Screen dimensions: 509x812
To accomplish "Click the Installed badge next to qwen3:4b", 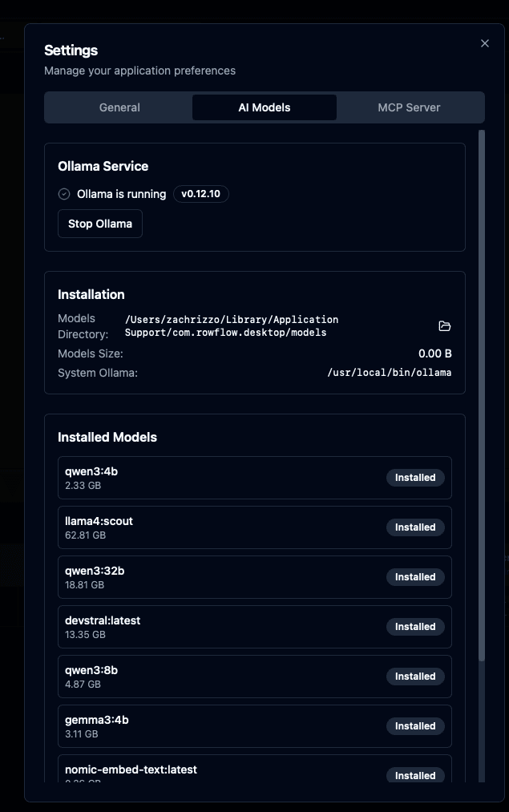I will click(x=415, y=477).
